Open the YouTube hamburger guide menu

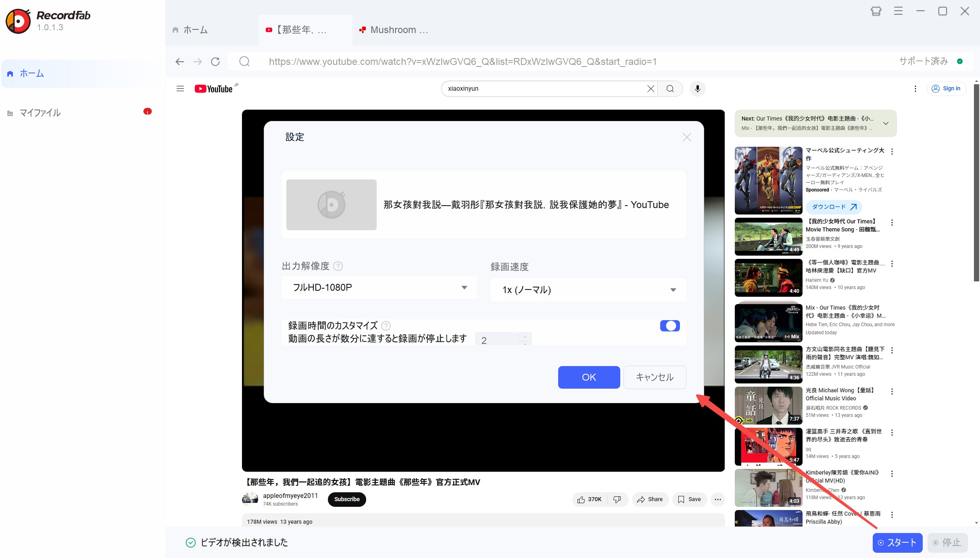180,89
